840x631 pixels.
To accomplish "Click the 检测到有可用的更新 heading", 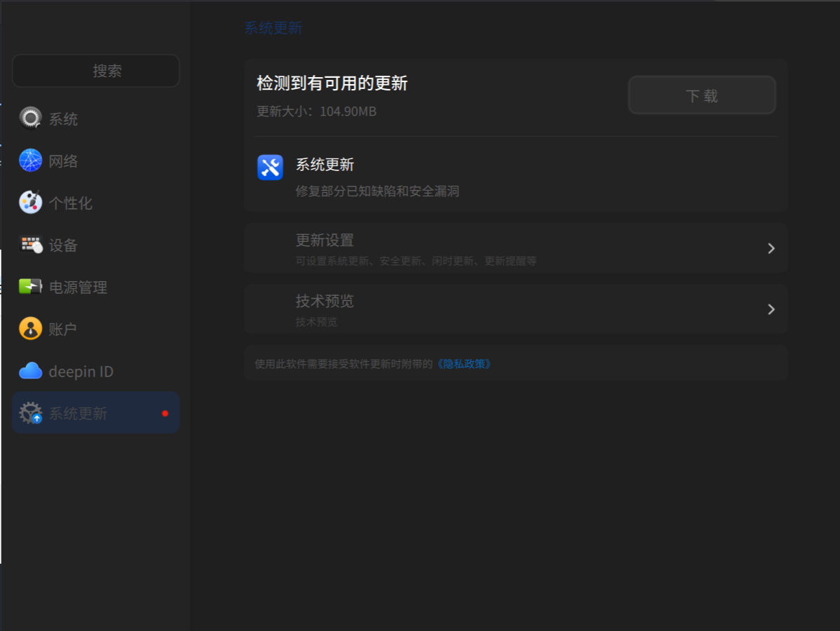I will (x=332, y=83).
